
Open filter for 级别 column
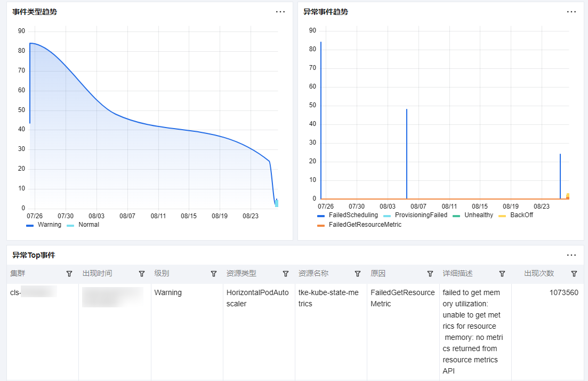[x=214, y=274]
